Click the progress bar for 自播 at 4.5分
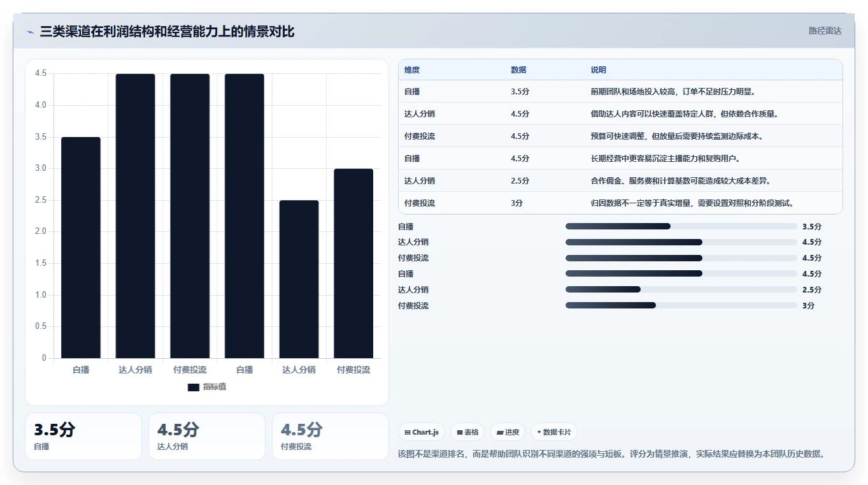The width and height of the screenshot is (868, 485). click(x=681, y=273)
